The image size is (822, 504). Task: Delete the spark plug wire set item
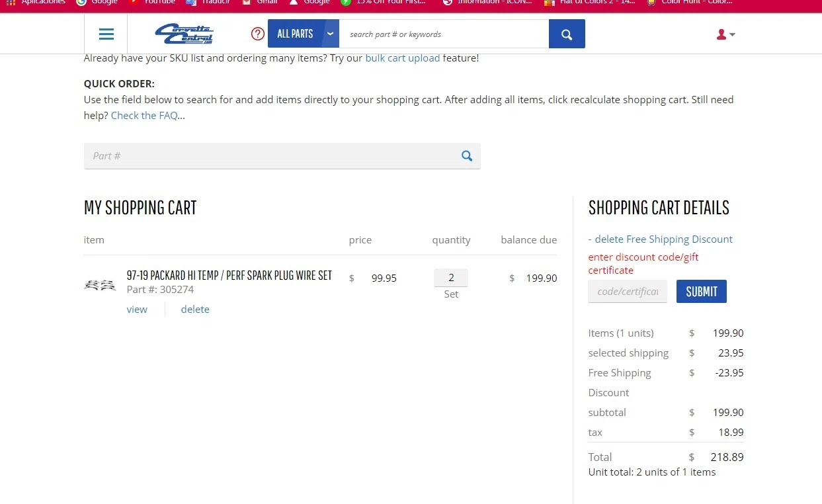click(x=195, y=310)
